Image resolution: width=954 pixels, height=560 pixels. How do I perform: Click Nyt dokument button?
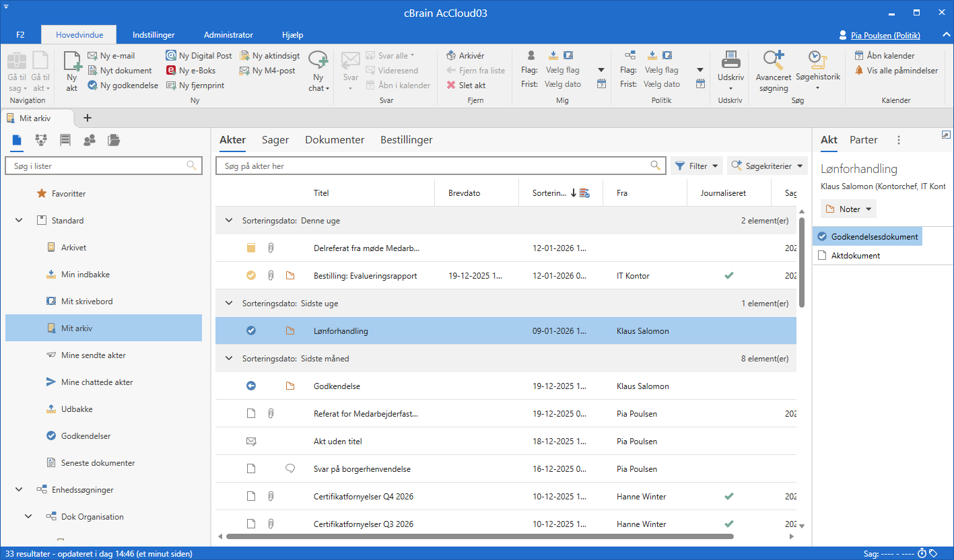120,71
